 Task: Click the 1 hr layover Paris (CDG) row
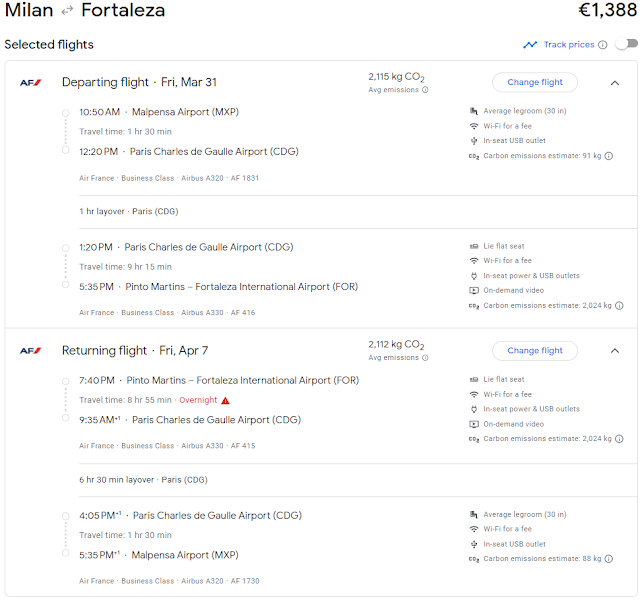(x=129, y=211)
